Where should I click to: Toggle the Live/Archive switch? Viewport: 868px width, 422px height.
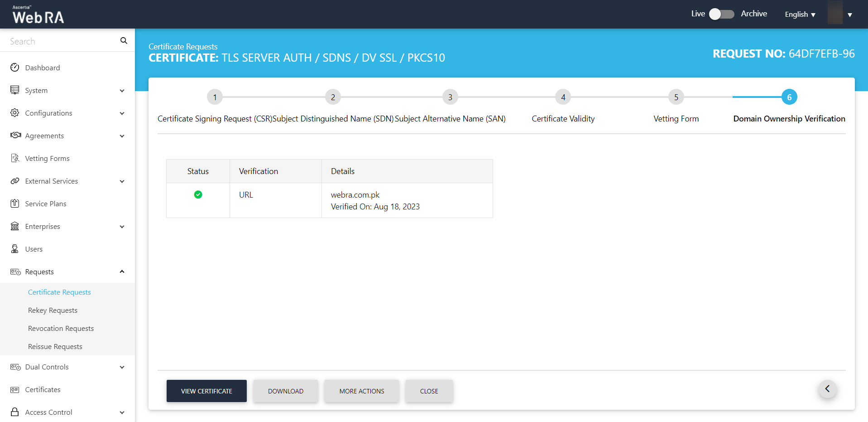click(721, 14)
